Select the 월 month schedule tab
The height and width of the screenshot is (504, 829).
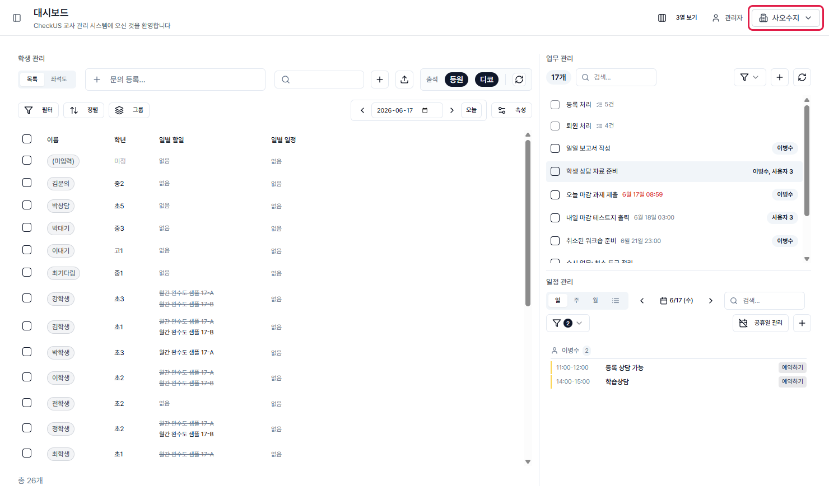(595, 301)
